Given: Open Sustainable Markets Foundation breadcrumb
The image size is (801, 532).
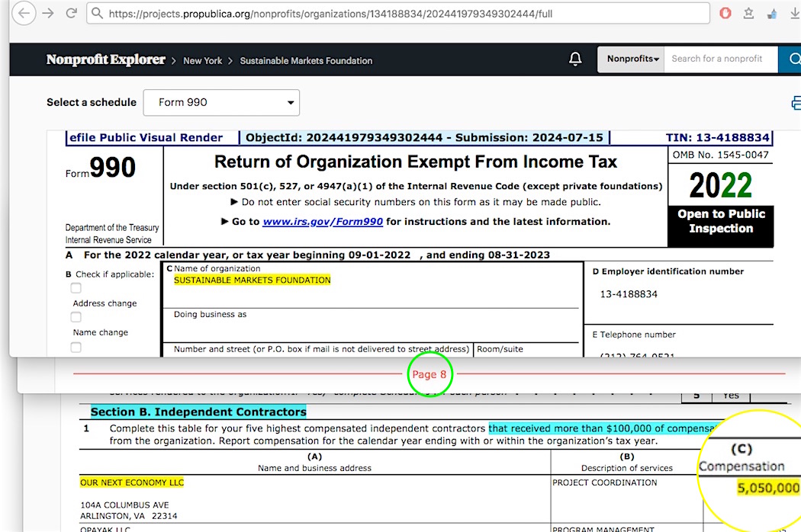Looking at the screenshot, I should [306, 60].
